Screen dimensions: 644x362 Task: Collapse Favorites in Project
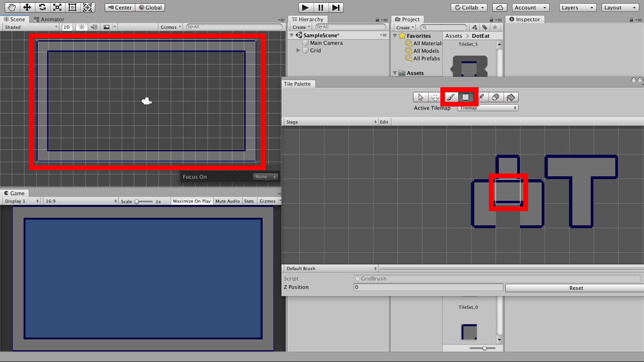pos(395,36)
